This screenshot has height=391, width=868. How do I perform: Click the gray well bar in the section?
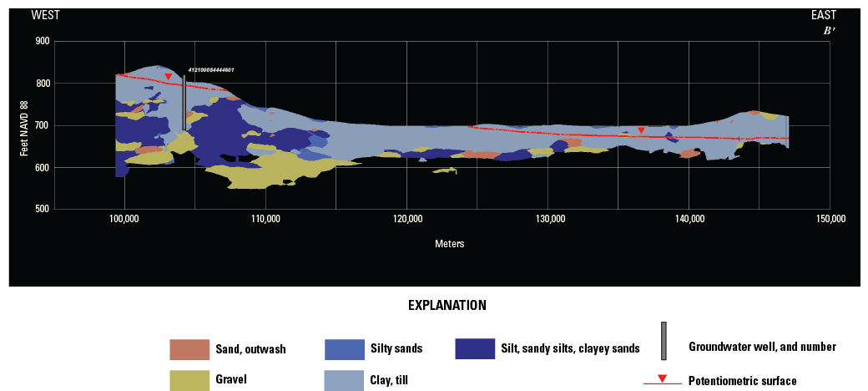184,102
